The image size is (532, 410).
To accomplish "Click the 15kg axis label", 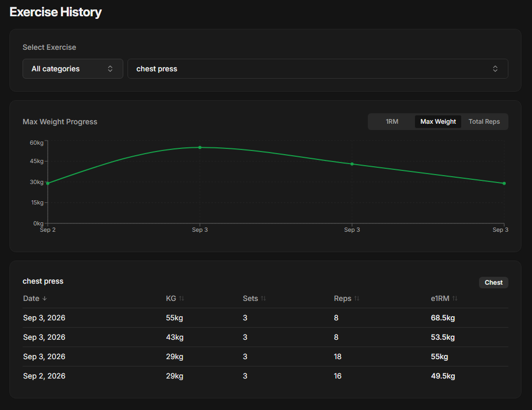I will 37,202.
